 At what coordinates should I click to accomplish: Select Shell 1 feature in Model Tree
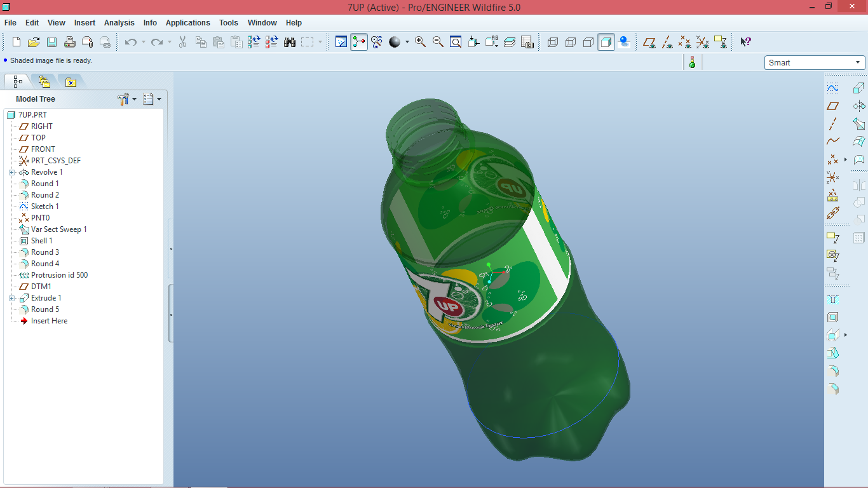42,241
